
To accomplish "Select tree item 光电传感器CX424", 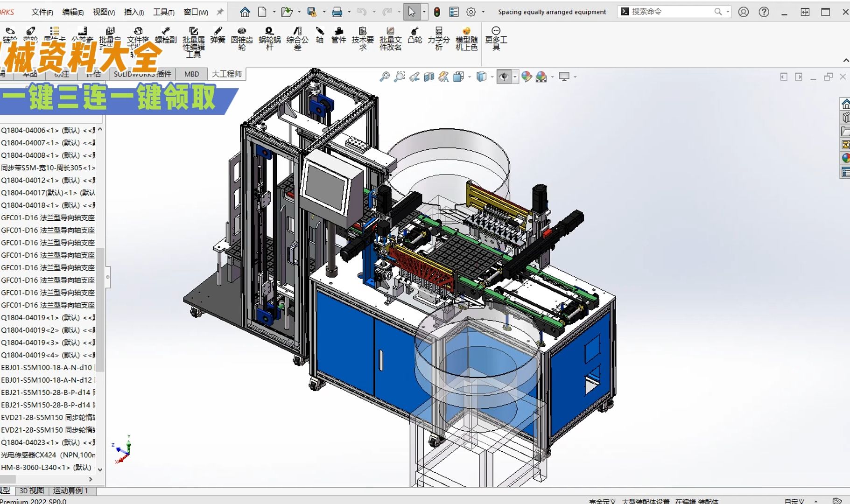I will [48, 455].
